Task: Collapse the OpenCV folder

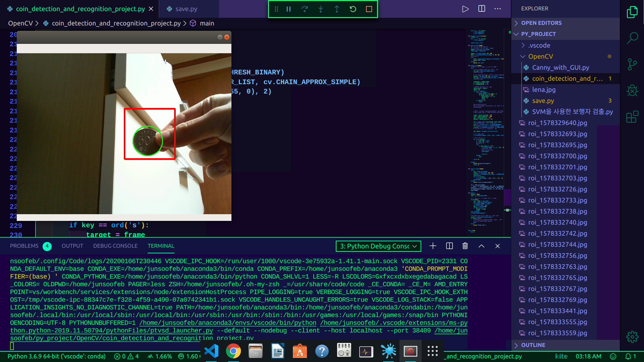Action: (523, 56)
